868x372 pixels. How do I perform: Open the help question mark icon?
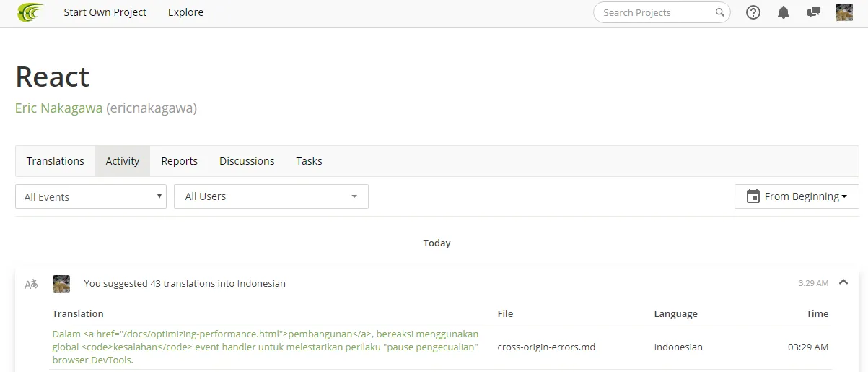[753, 12]
